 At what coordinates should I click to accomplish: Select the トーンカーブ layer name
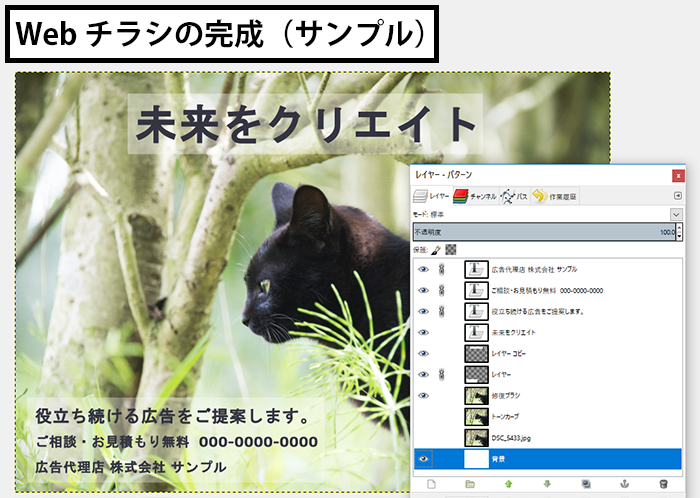point(505,416)
